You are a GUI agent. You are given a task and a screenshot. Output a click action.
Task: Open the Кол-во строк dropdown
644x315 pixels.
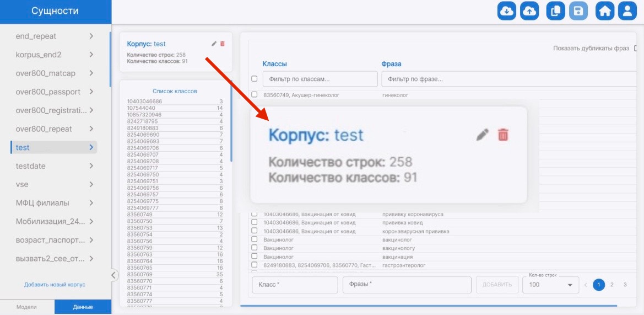[x=550, y=285]
